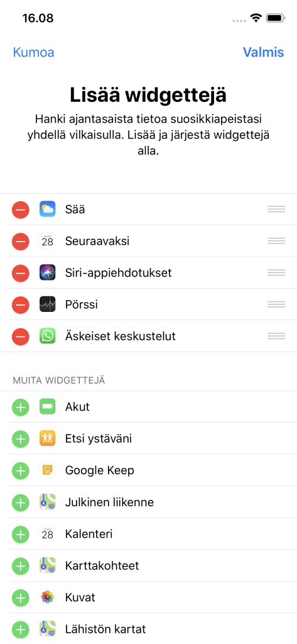Remove the Pörssi widget using the red minus
This screenshot has width=297, height=644.
(x=20, y=305)
